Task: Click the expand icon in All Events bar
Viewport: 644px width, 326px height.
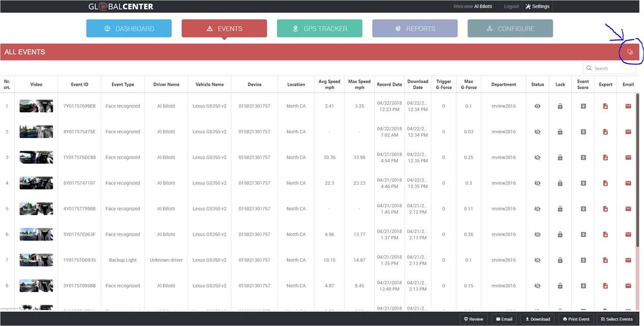Action: click(x=630, y=52)
